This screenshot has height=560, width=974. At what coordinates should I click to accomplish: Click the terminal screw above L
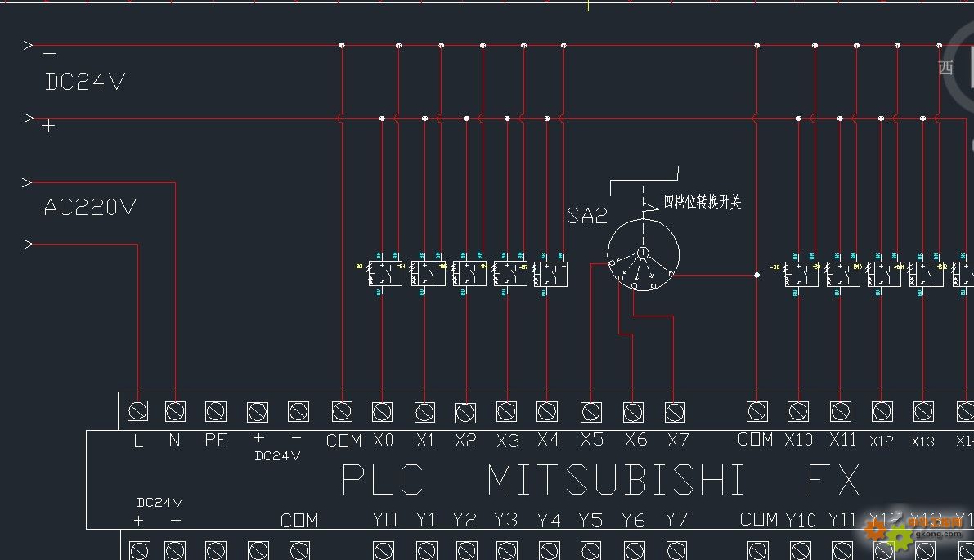[138, 411]
